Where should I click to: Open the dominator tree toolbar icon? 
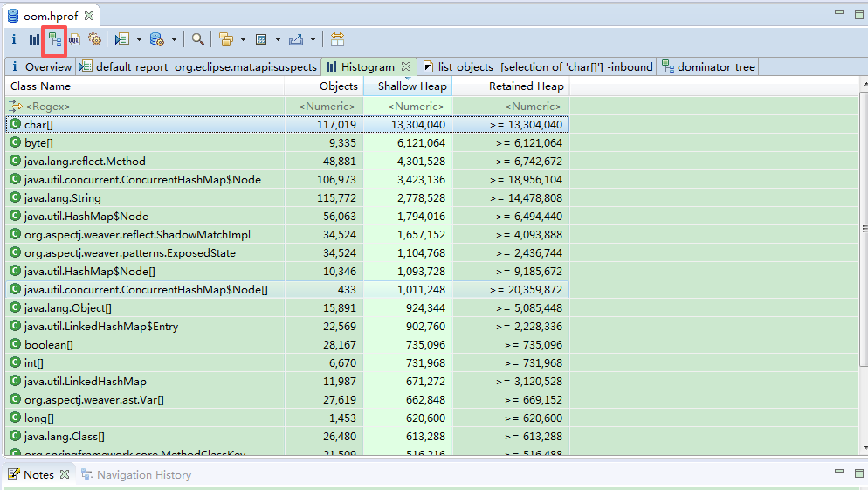(54, 39)
